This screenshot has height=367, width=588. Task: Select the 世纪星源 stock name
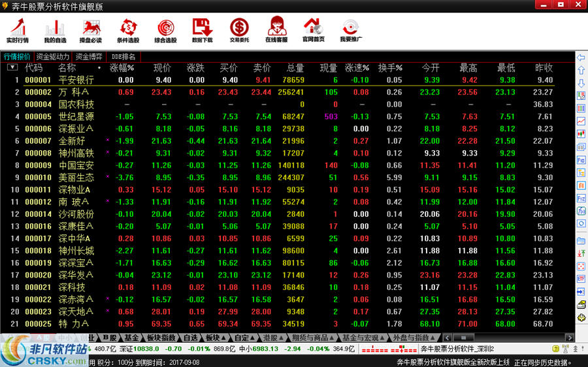click(76, 117)
